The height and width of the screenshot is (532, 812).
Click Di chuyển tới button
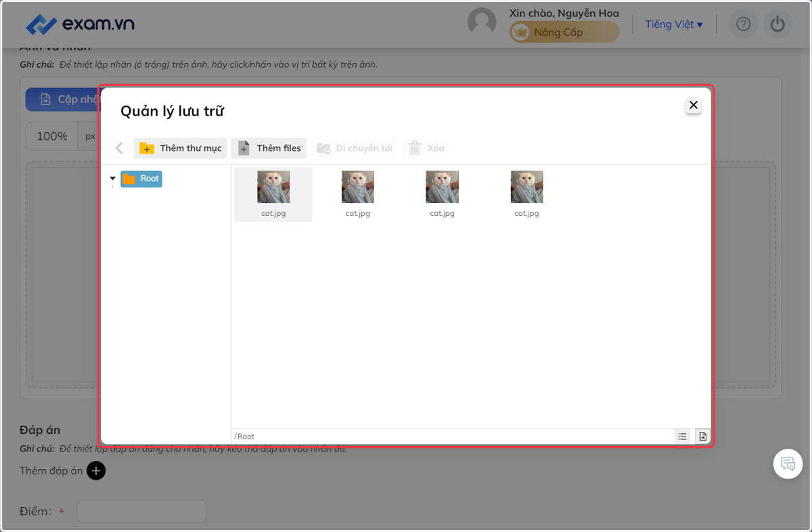(354, 148)
